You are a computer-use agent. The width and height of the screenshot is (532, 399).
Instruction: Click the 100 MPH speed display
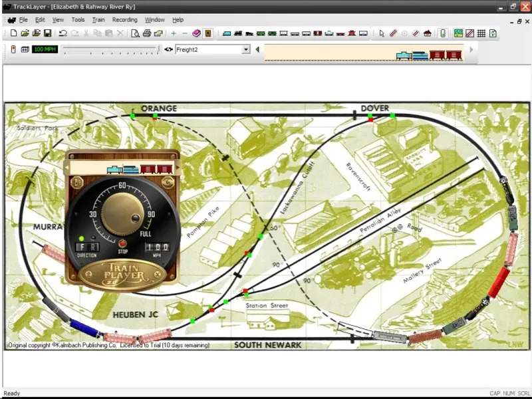pyautogui.click(x=45, y=49)
